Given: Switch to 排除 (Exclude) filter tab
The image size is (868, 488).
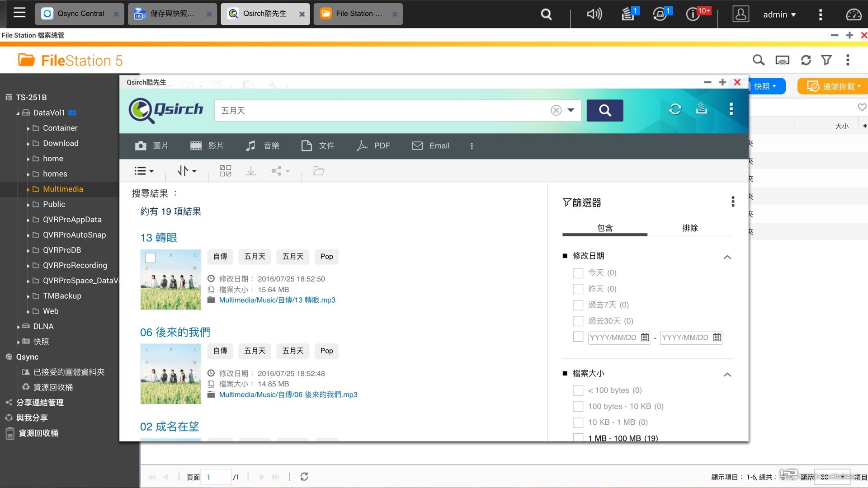Looking at the screenshot, I should pos(690,228).
